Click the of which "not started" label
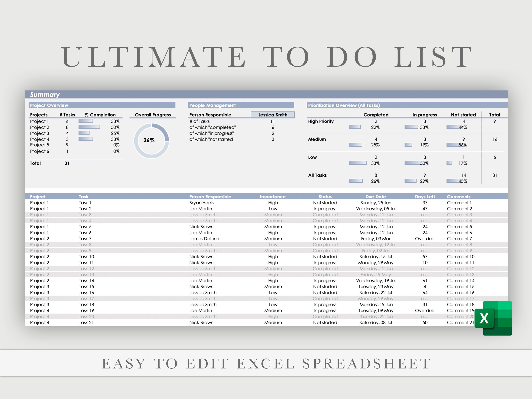Viewport: 532px width, 399px height. click(x=212, y=139)
